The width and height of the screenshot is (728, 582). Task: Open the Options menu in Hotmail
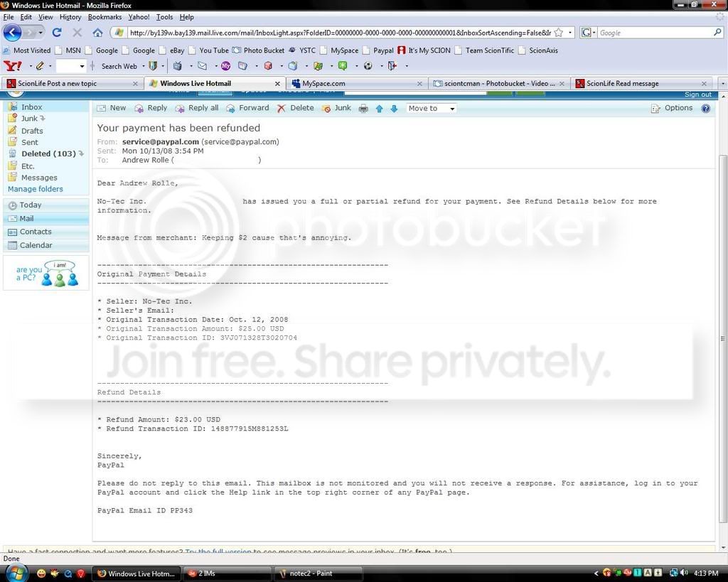(x=672, y=108)
